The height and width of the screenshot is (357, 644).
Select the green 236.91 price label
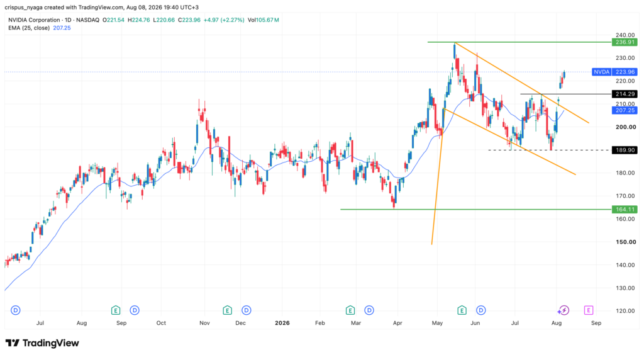pyautogui.click(x=625, y=42)
